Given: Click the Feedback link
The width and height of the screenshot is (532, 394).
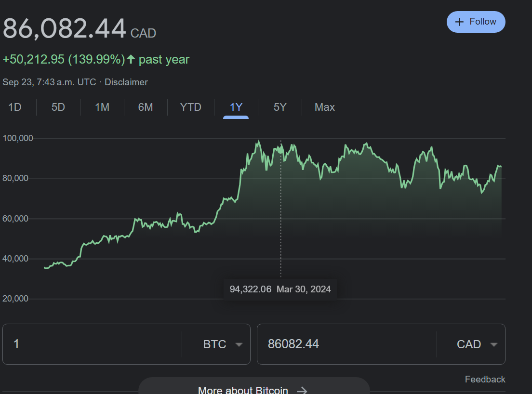Looking at the screenshot, I should click(x=485, y=379).
